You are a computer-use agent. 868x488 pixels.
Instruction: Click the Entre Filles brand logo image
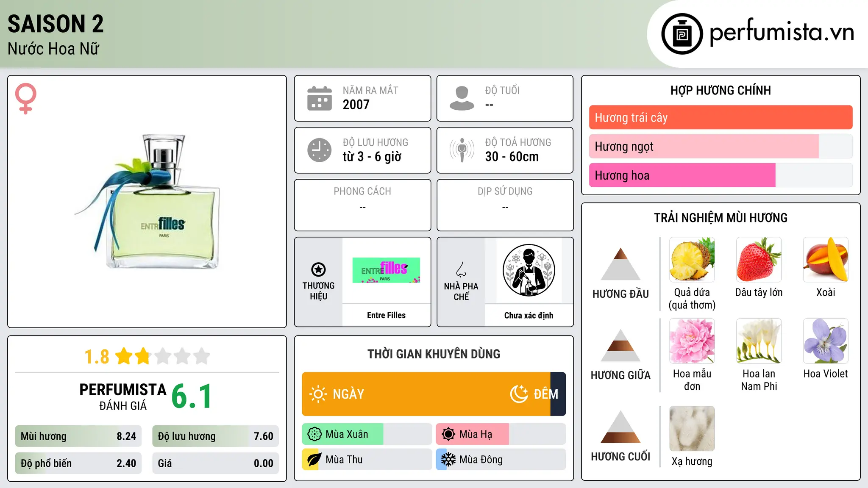coord(386,270)
